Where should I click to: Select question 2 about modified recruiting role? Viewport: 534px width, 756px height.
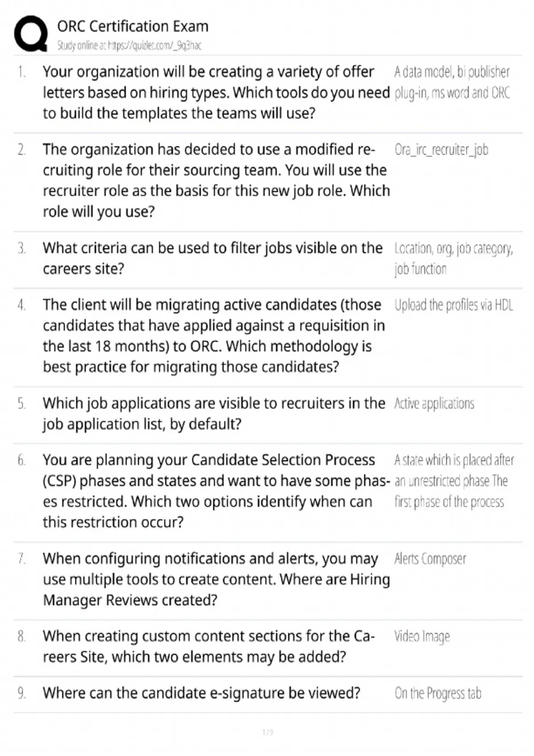(216, 181)
